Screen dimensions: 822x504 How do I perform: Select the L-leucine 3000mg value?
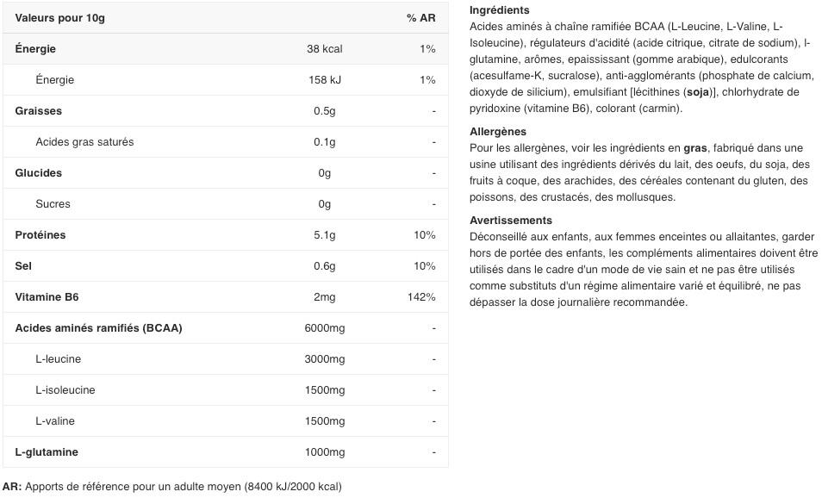(x=324, y=359)
